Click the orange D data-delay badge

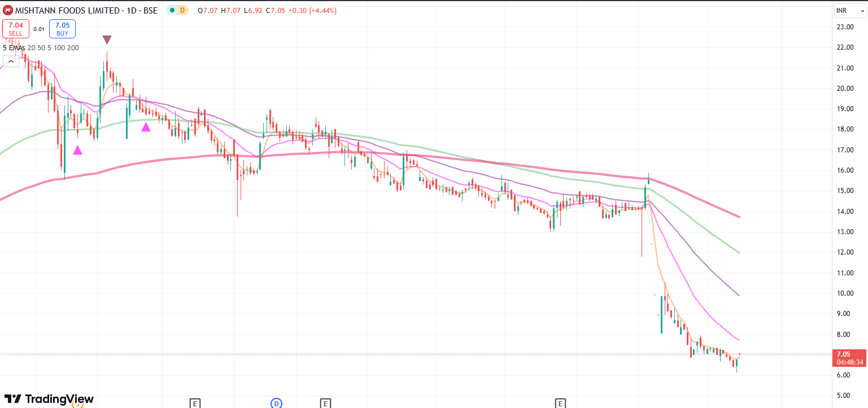pyautogui.click(x=182, y=10)
